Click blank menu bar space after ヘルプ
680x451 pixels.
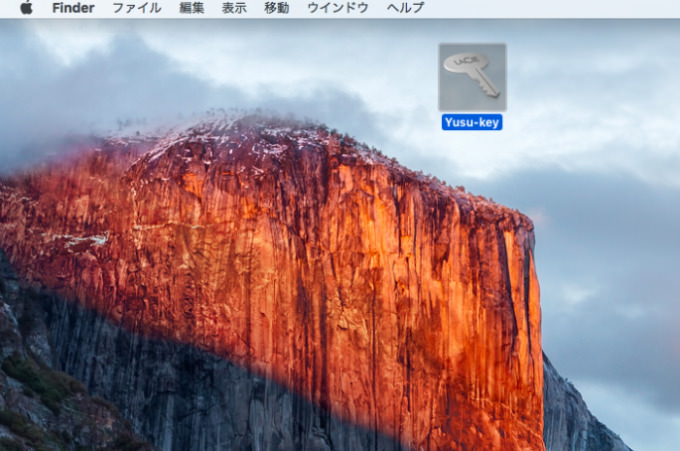pyautogui.click(x=551, y=8)
